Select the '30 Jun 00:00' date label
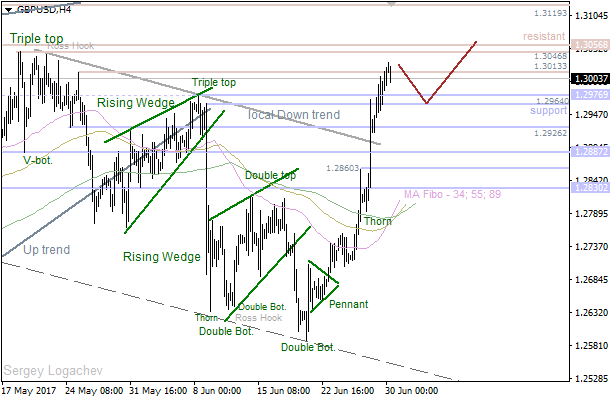Image resolution: width=610 pixels, height=400 pixels. point(411,390)
